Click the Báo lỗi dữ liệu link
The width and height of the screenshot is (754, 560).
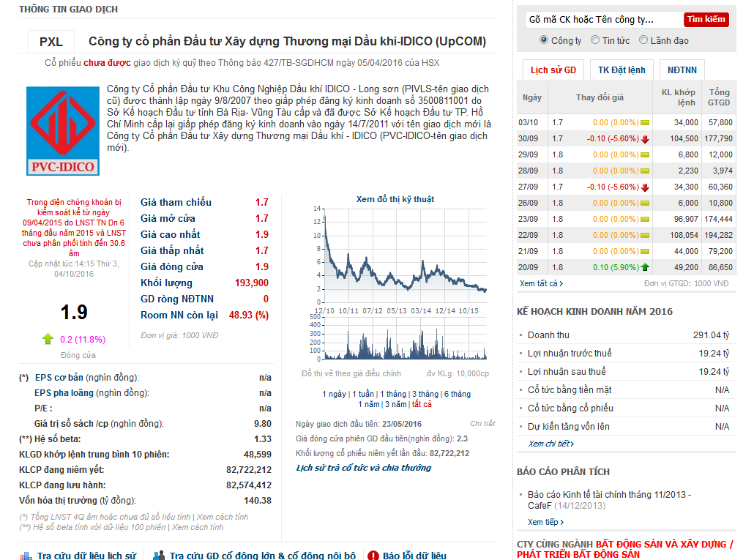point(414,556)
